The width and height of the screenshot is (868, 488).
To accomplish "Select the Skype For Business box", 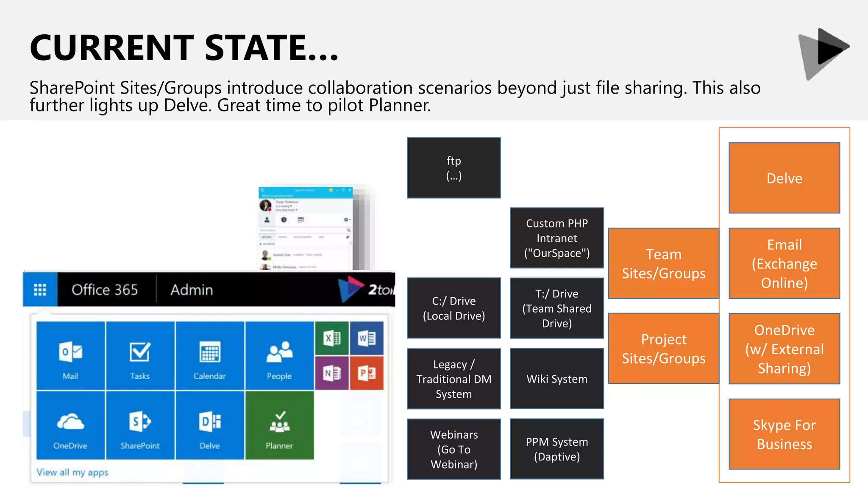I will click(785, 434).
